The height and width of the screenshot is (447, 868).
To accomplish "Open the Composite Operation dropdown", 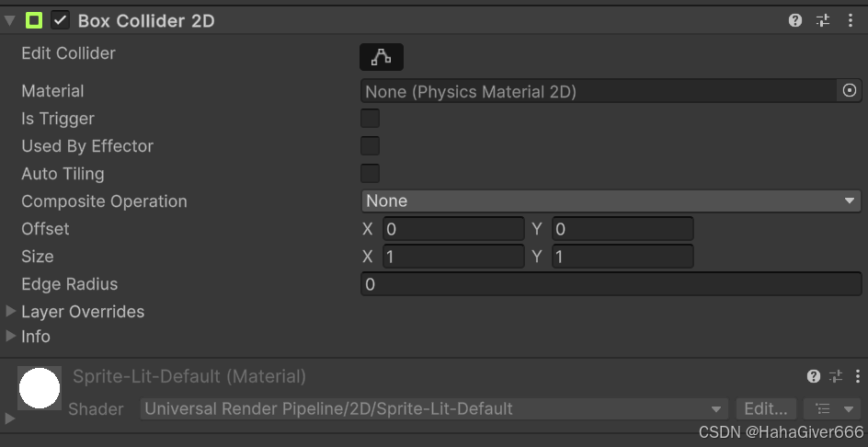I will 611,201.
